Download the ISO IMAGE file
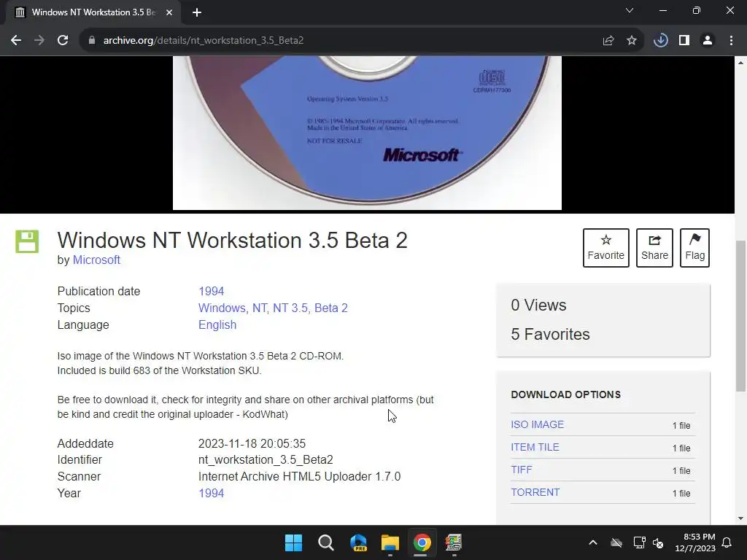Viewport: 747px width, 560px height. 538,424
